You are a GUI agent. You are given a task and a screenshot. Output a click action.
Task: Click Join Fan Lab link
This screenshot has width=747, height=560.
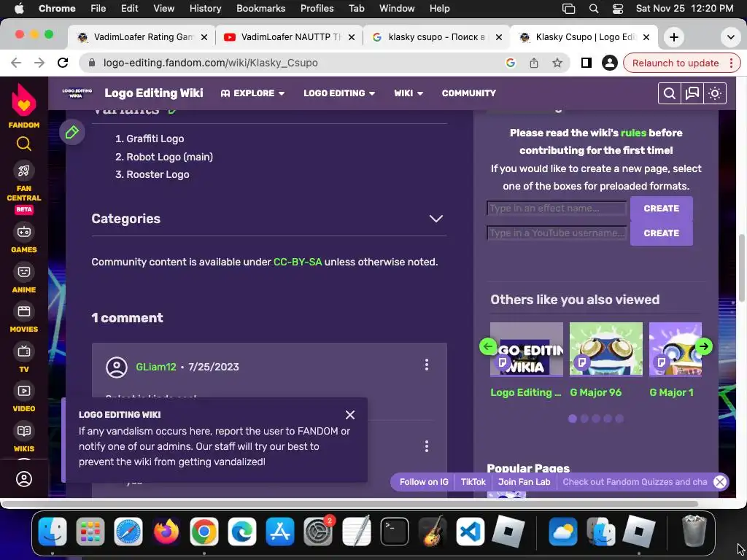point(524,482)
